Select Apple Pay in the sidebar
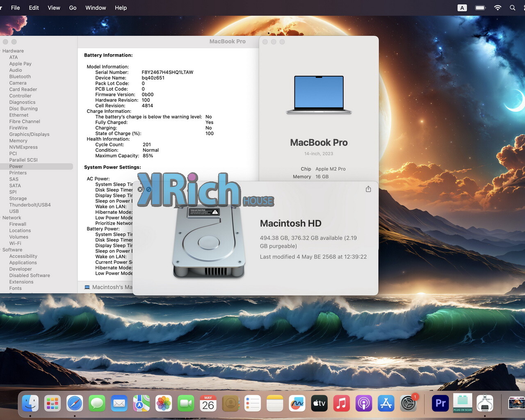The height and width of the screenshot is (420, 525). pos(21,64)
